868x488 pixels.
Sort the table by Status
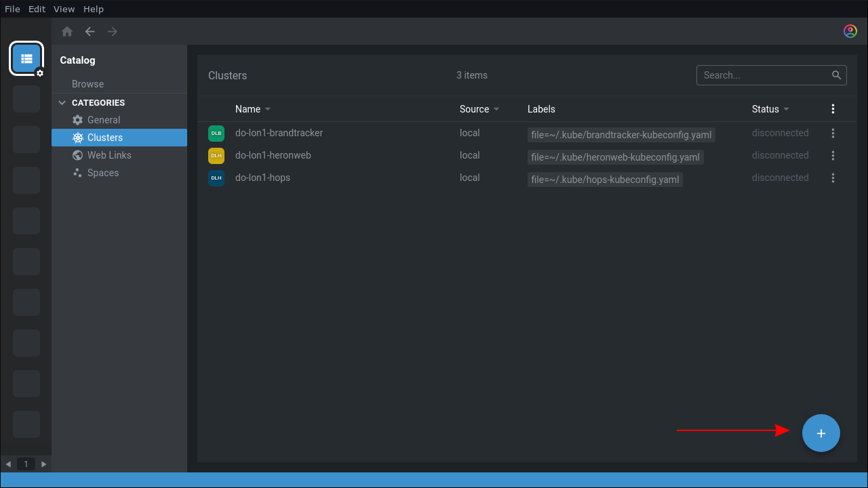click(x=771, y=109)
